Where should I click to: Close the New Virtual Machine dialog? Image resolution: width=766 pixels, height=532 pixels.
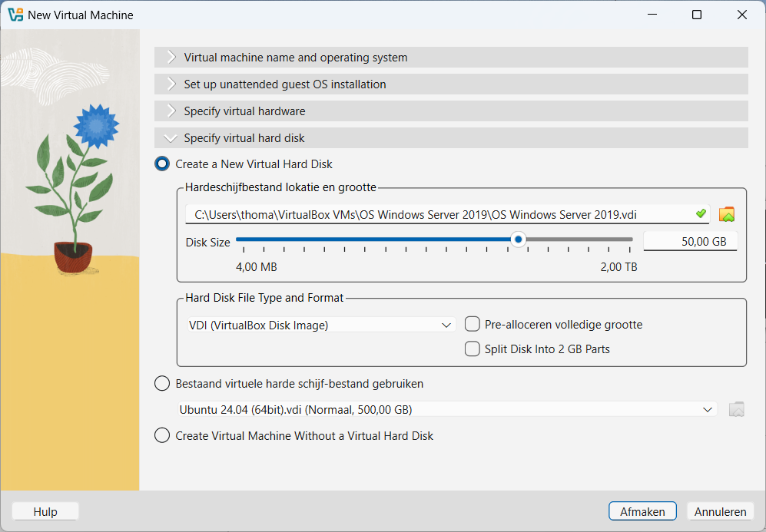click(741, 15)
